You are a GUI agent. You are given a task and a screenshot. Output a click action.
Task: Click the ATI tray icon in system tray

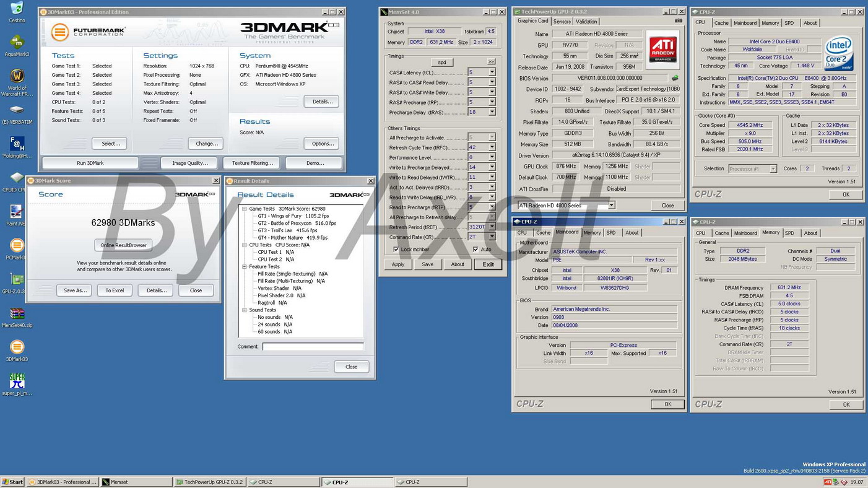[827, 482]
